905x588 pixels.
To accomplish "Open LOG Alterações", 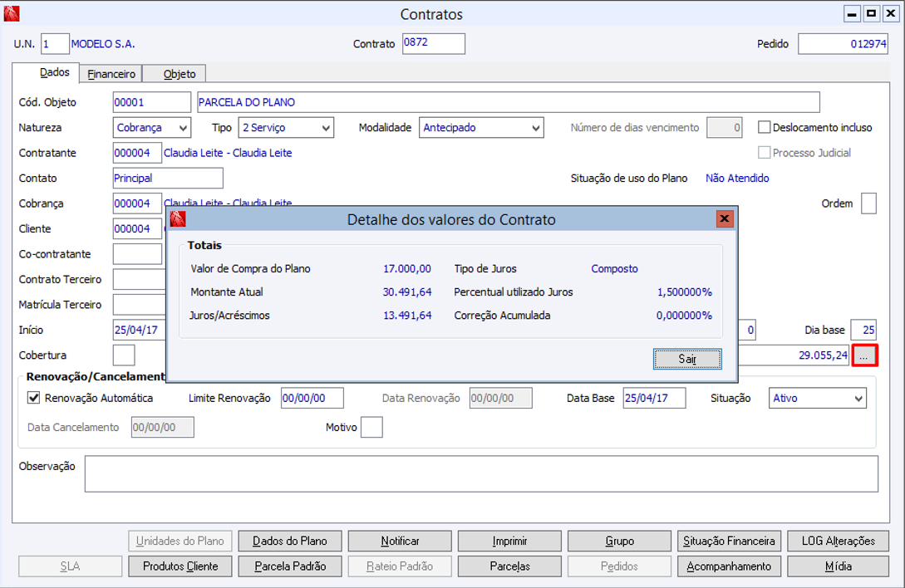I will pos(838,541).
